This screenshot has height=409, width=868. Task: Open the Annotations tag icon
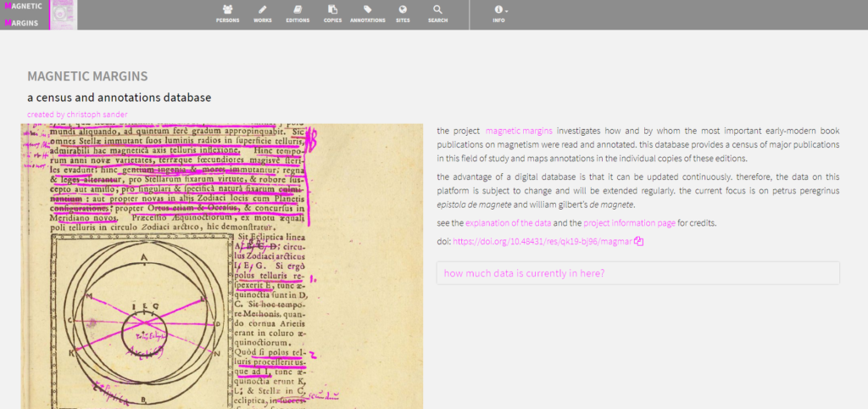pos(368,9)
